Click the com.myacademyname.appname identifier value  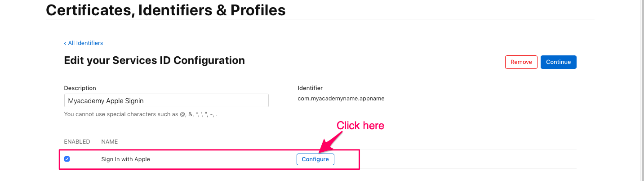pyautogui.click(x=341, y=98)
